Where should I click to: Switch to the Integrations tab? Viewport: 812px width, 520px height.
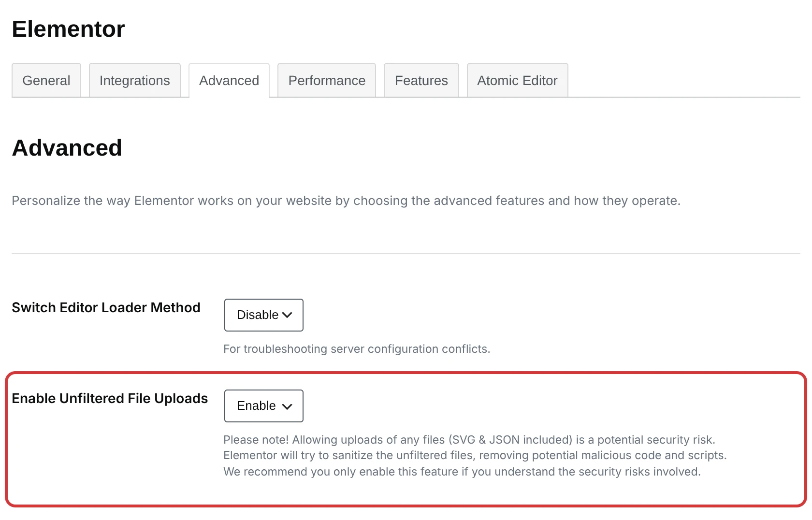tap(135, 80)
